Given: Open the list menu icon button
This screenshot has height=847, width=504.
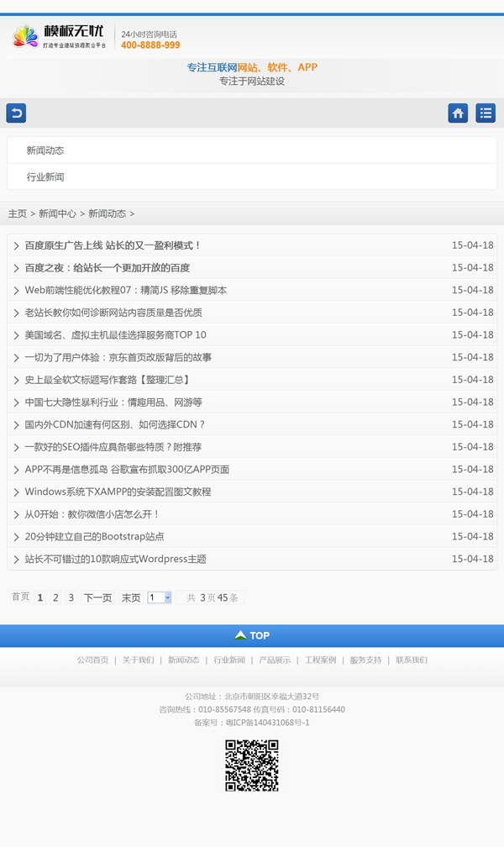Looking at the screenshot, I should (x=486, y=113).
